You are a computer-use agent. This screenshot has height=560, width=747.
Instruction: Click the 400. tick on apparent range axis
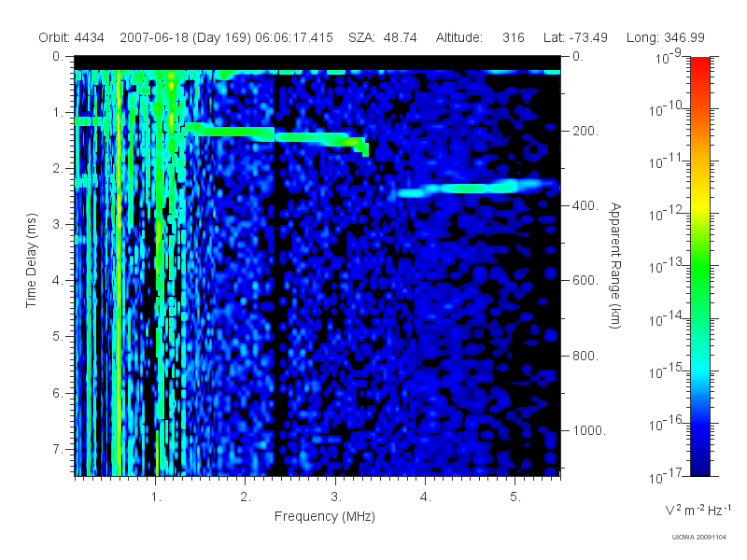[585, 205]
